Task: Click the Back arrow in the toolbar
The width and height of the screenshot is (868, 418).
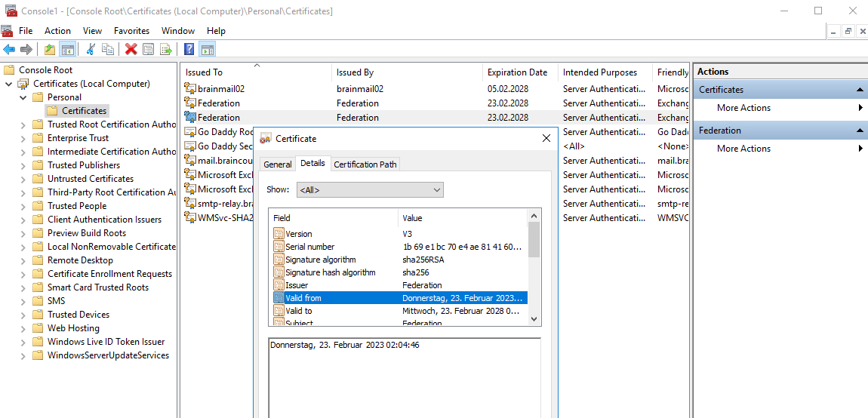Action: point(9,49)
